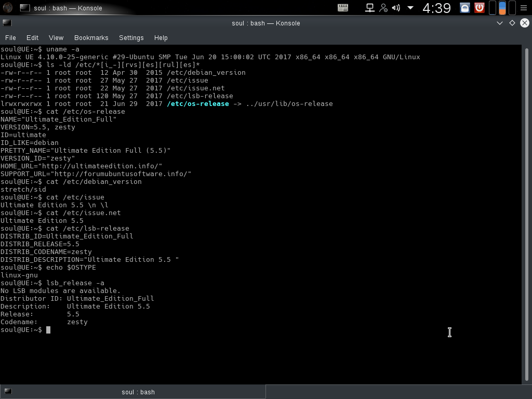The width and height of the screenshot is (532, 399).
Task: Open the File menu
Action: click(10, 37)
